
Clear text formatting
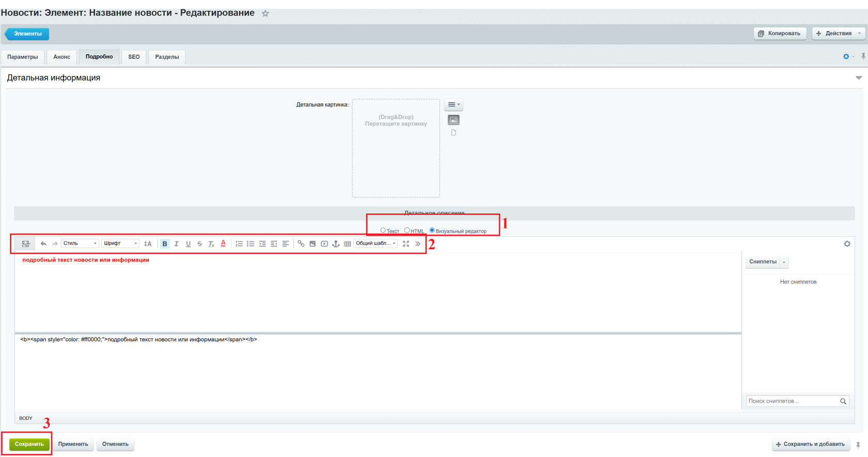tap(211, 243)
